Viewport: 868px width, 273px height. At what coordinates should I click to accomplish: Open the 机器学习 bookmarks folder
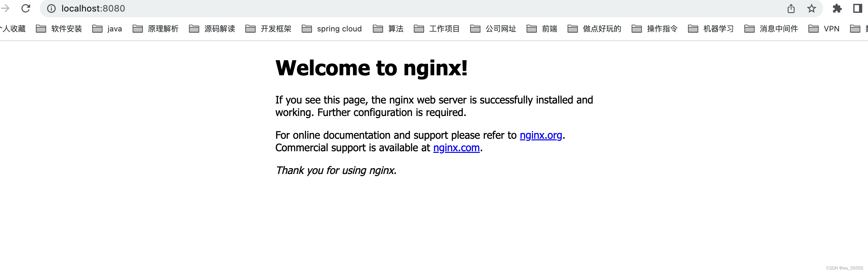[x=711, y=29]
